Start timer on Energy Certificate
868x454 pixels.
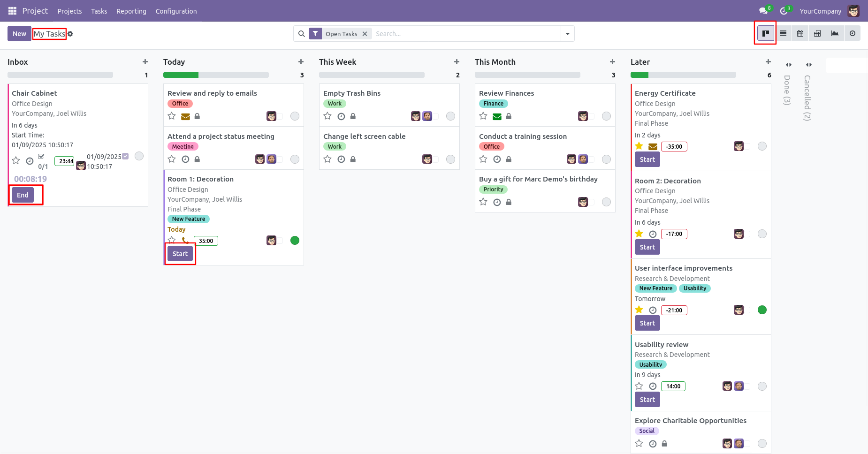(647, 159)
